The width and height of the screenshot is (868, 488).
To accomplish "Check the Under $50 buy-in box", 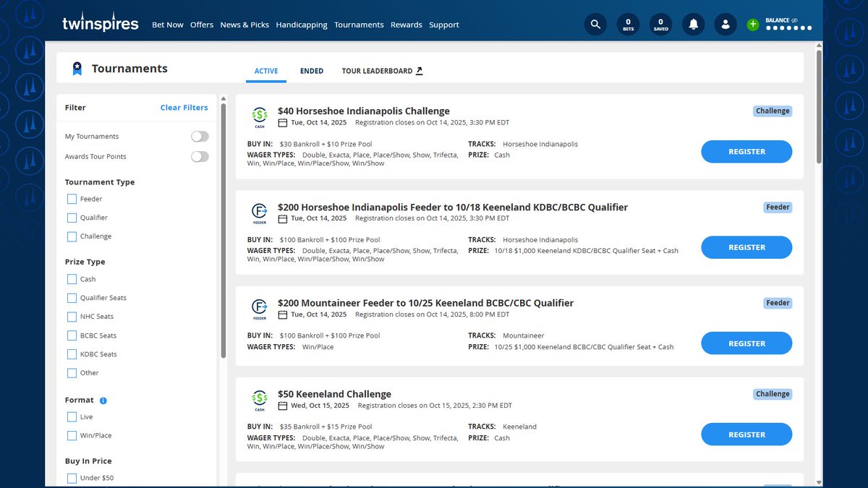I will click(x=72, y=478).
